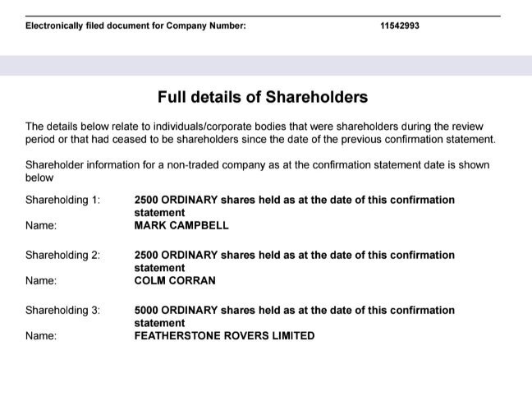Click the paragraph starting 'Shareholder information for'
532x406 pixels.
click(x=258, y=171)
